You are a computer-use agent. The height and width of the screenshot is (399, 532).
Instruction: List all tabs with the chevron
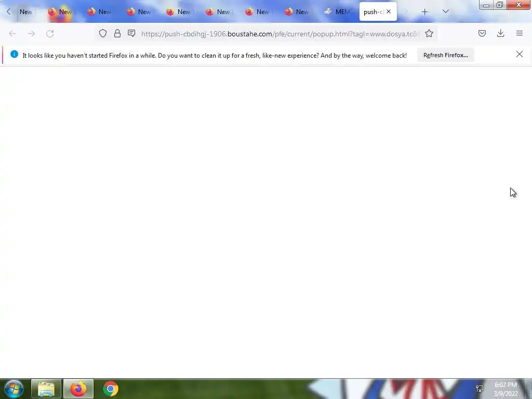tap(446, 11)
